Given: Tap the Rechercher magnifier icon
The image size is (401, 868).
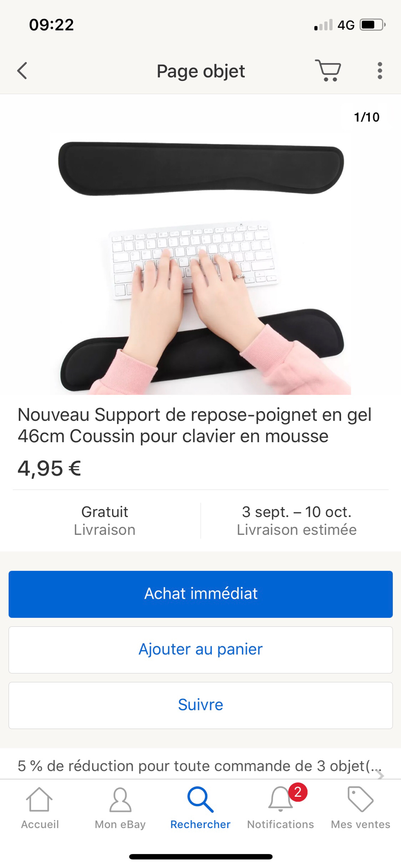Looking at the screenshot, I should pos(200,800).
